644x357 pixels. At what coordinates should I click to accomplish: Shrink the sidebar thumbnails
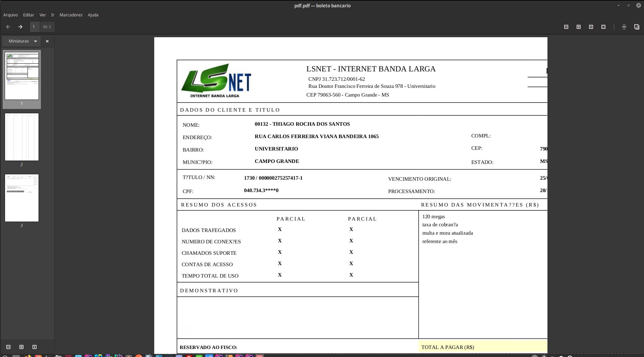(x=8, y=347)
